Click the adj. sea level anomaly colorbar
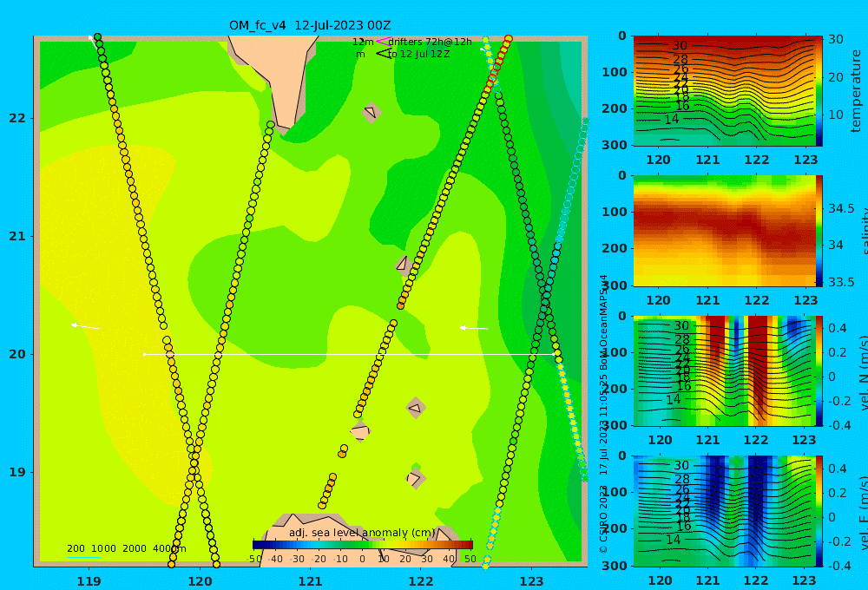Screen dimensions: 868x590 click(x=363, y=545)
